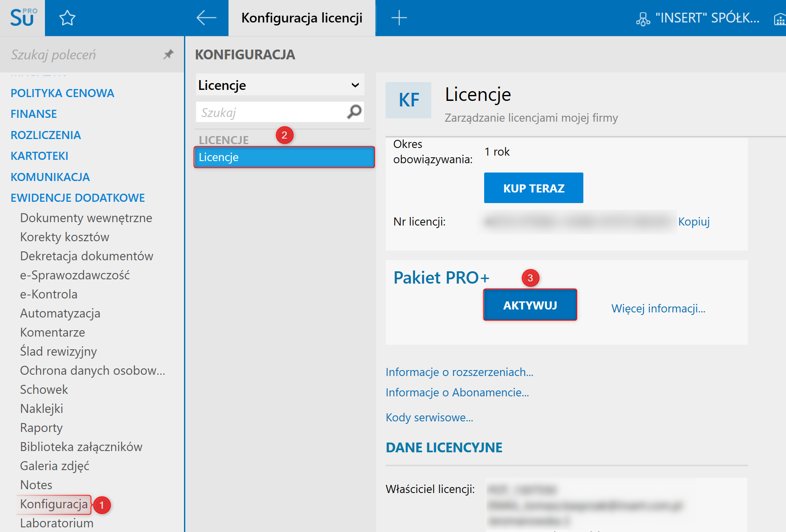Click the KF Licencje tile icon
This screenshot has width=786, height=532.
click(408, 100)
